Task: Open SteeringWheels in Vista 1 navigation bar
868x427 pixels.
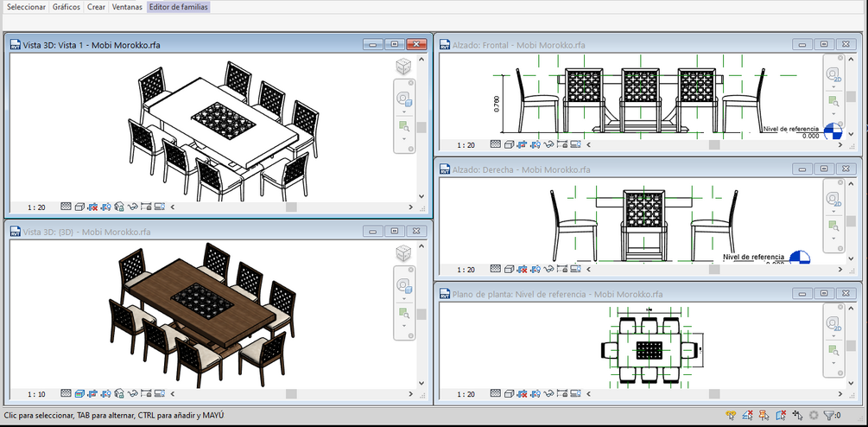Action: tap(404, 99)
